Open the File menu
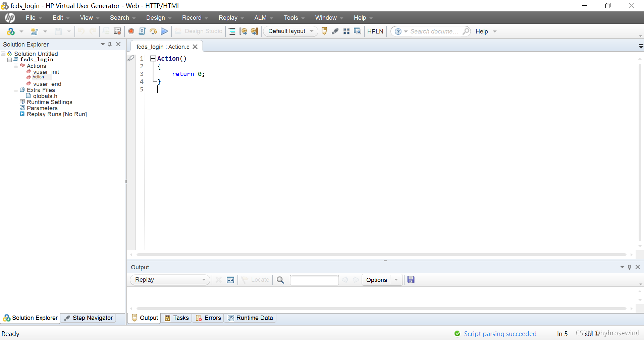644x340 pixels. tap(34, 18)
